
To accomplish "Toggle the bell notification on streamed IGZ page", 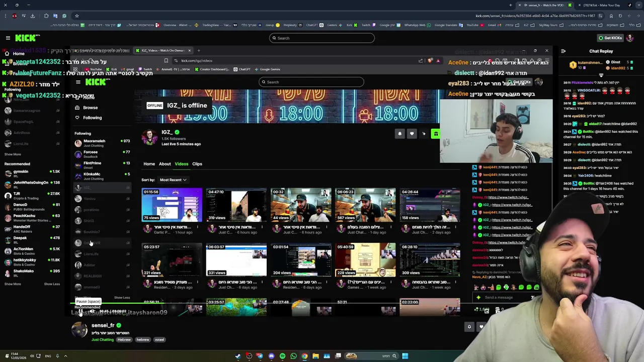I will pos(399,134).
